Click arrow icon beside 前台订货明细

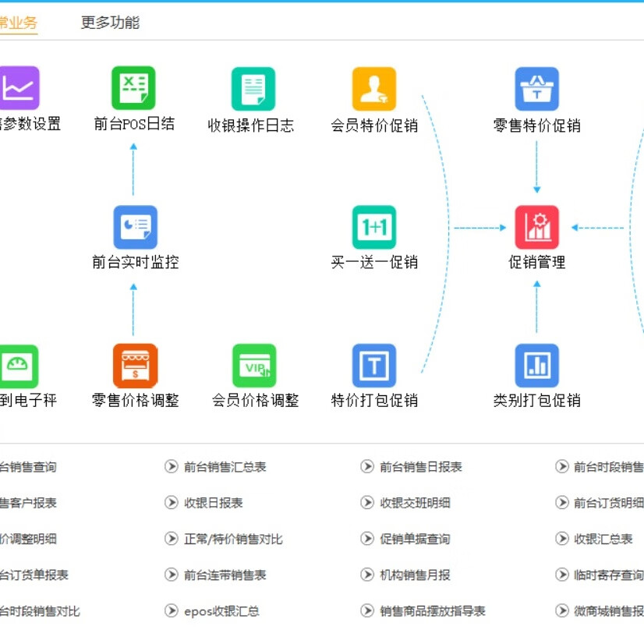click(x=562, y=502)
